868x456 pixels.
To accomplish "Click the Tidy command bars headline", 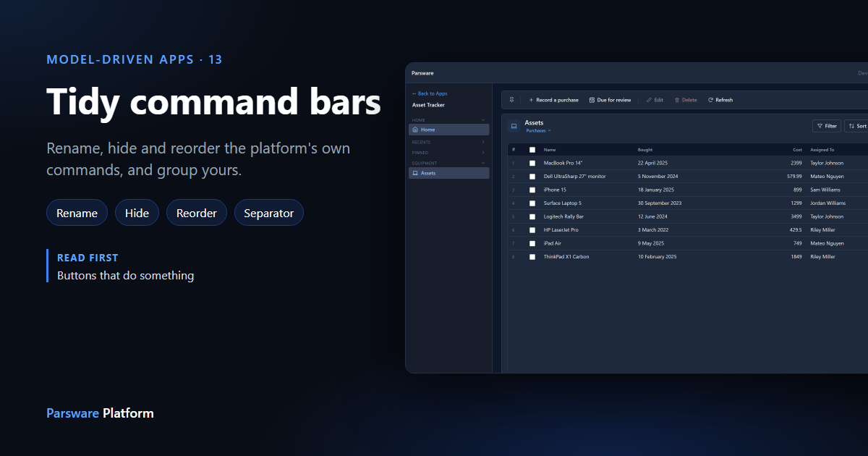I will 213,101.
